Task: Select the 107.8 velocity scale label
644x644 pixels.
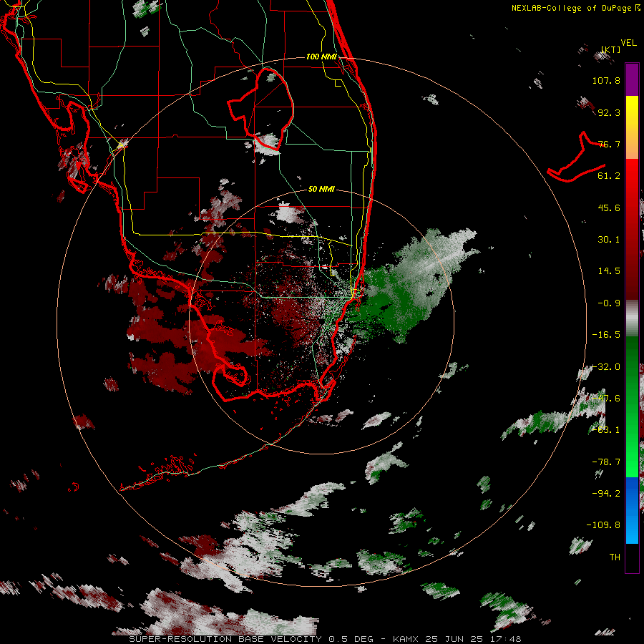Action: (x=606, y=80)
